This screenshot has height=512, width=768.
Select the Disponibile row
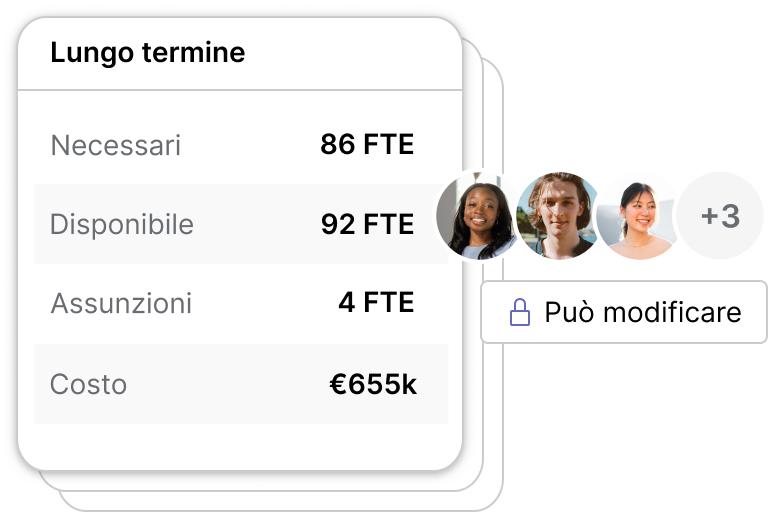[240, 224]
